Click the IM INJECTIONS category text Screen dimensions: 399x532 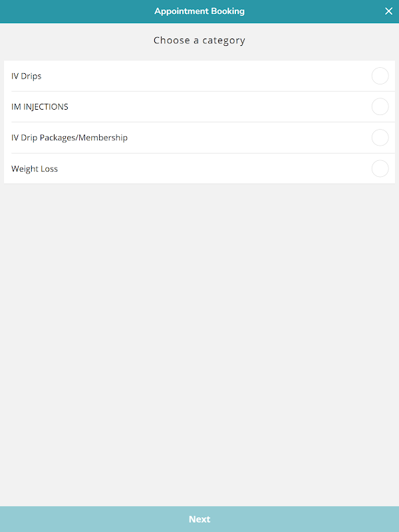[40, 107]
